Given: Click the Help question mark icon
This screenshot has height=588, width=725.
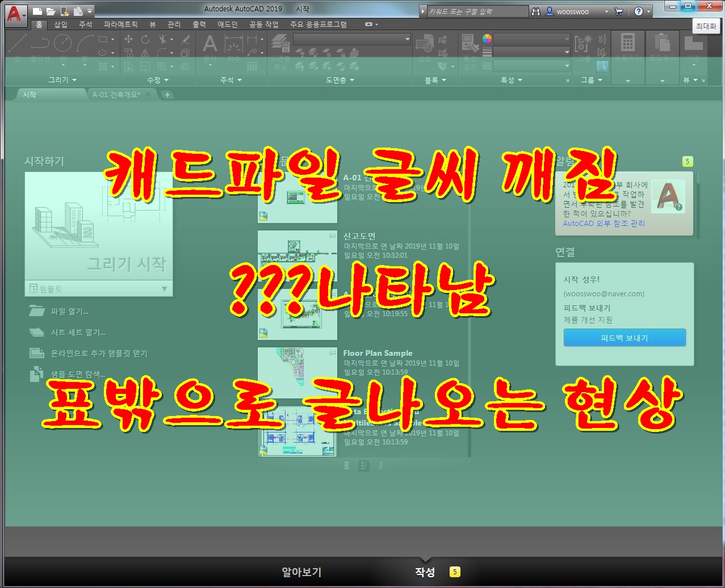Looking at the screenshot, I should pyautogui.click(x=639, y=11).
